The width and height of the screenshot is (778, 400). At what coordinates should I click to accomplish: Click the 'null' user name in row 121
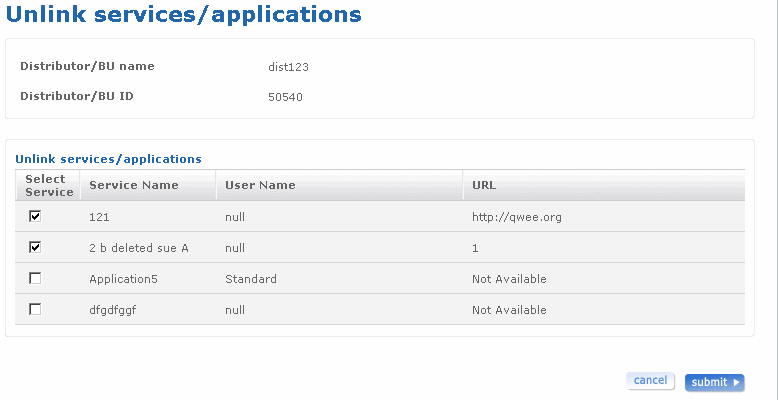pos(235,217)
